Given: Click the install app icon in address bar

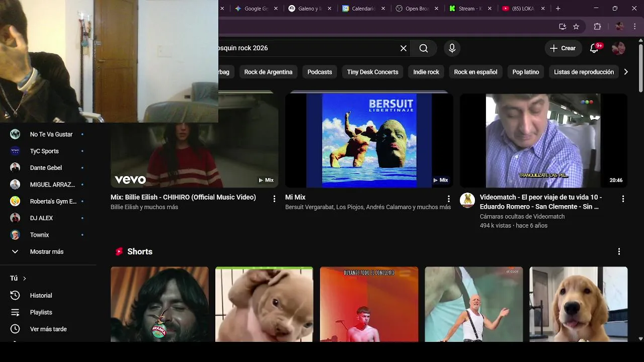Looking at the screenshot, I should point(562,27).
